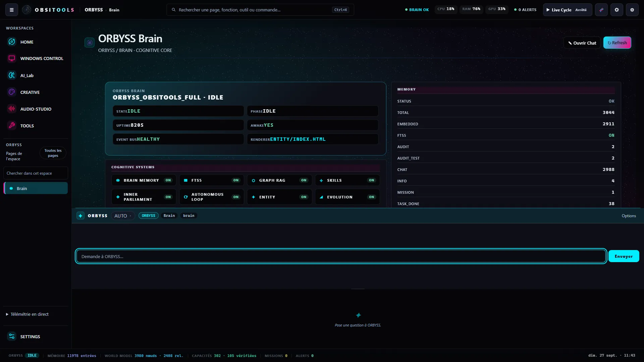Screen dimensions: 644x362
Task: Click the Live Cycle play icon
Action: coord(548,10)
